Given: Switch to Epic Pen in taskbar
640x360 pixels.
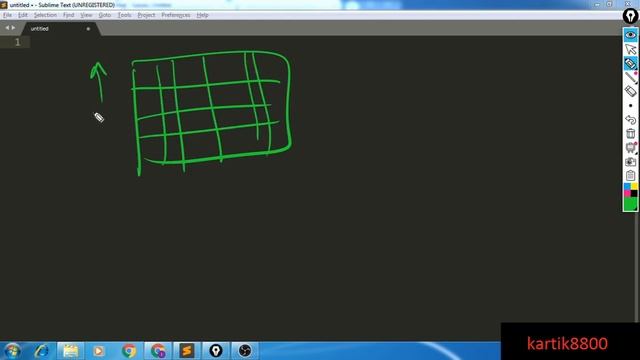Looking at the screenshot, I should 216,351.
